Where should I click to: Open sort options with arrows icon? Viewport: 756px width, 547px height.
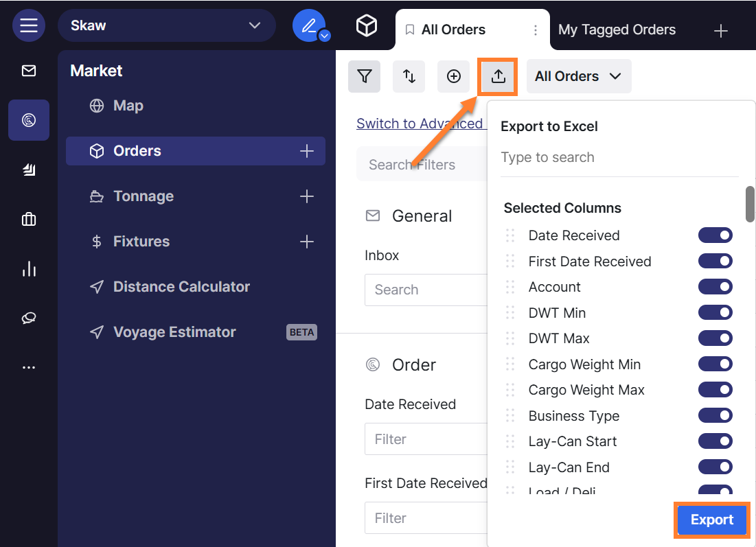(x=409, y=76)
